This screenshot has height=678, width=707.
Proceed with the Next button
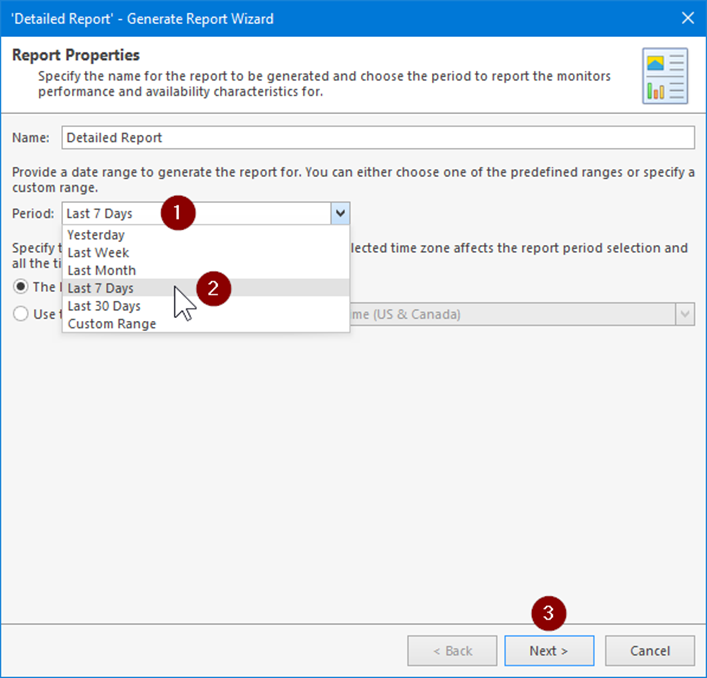click(549, 651)
